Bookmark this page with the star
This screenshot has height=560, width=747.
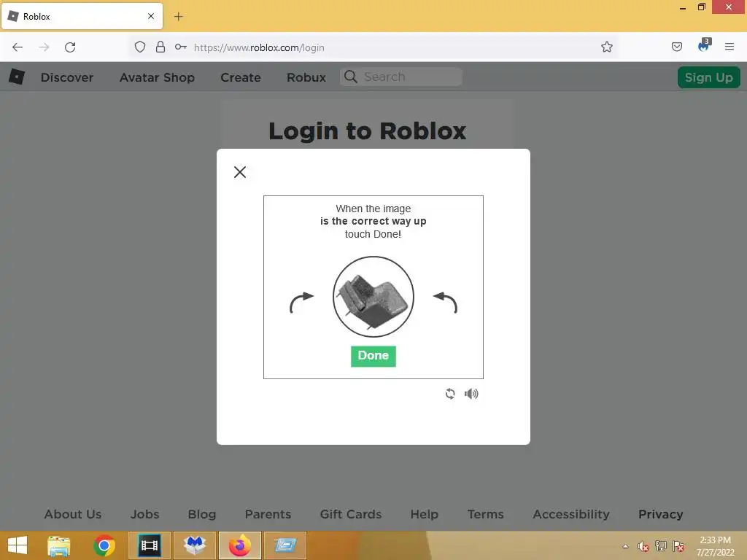(x=606, y=47)
